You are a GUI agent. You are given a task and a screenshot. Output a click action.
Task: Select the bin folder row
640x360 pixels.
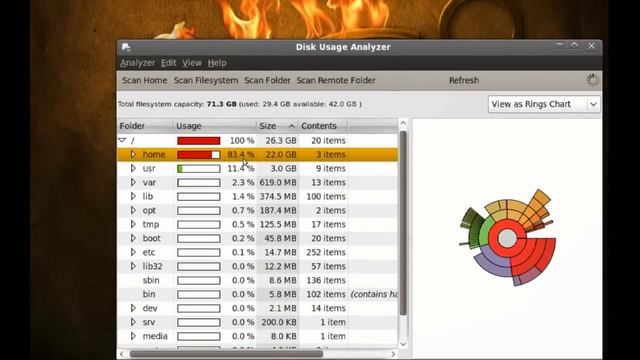click(258, 294)
